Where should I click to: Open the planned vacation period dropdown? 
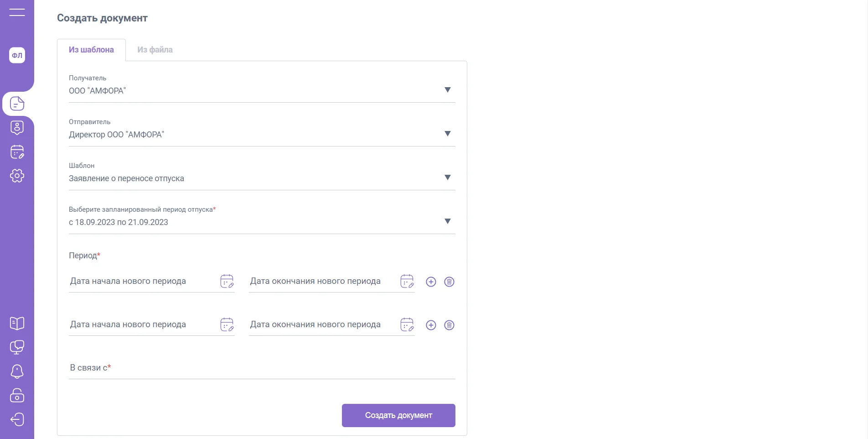[447, 221]
